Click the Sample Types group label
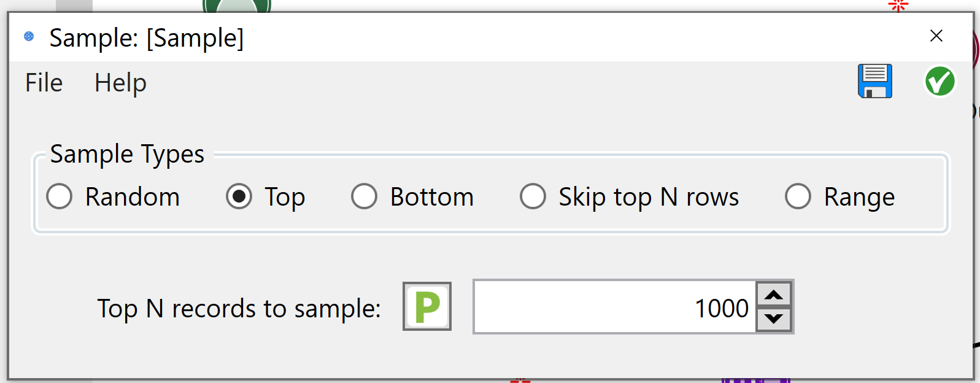Image resolution: width=980 pixels, height=383 pixels. click(x=126, y=154)
